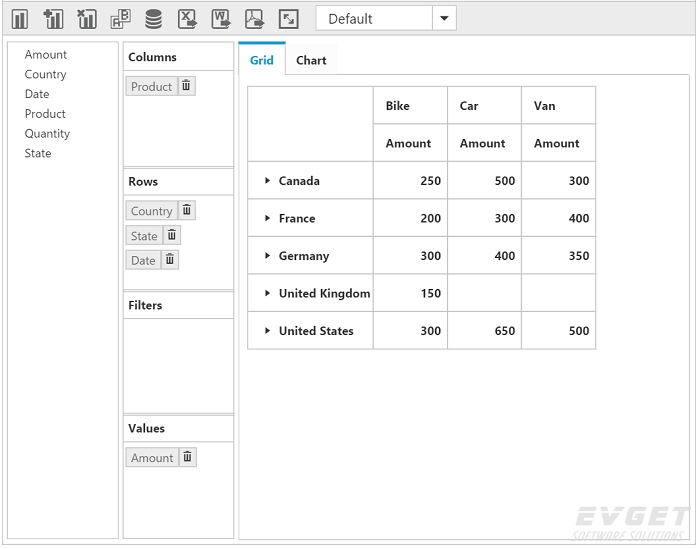700x549 pixels.
Task: Click the Car column header
Action: tap(484, 105)
